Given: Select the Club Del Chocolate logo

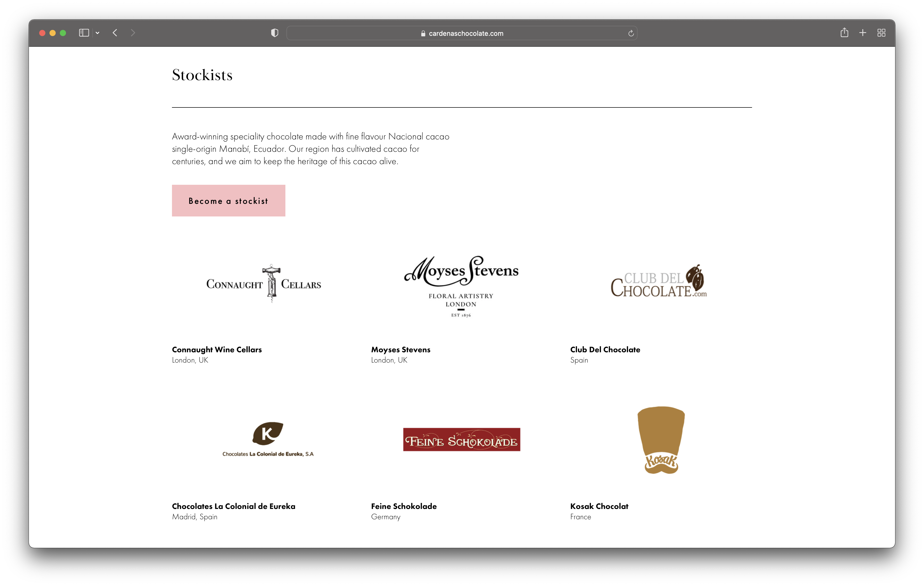Looking at the screenshot, I should (659, 282).
